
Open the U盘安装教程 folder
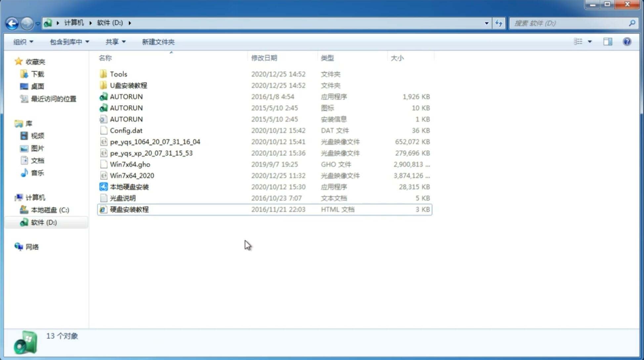pos(129,85)
